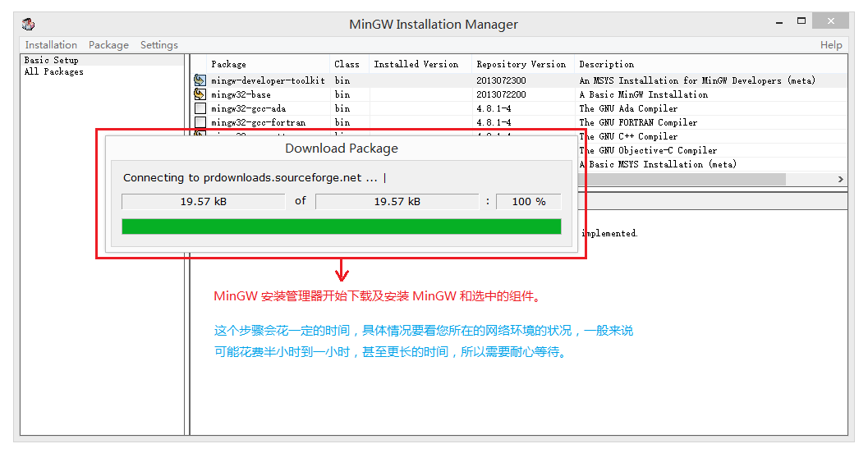The width and height of the screenshot is (868, 453).
Task: Check the mingw32-gcc-ada package box
Action: point(200,108)
